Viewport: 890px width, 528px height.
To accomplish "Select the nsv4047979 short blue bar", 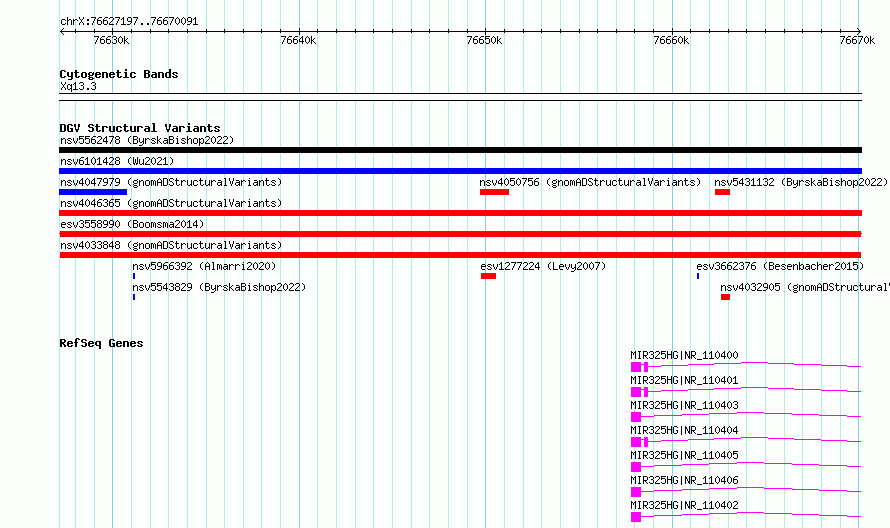I will pos(93,192).
